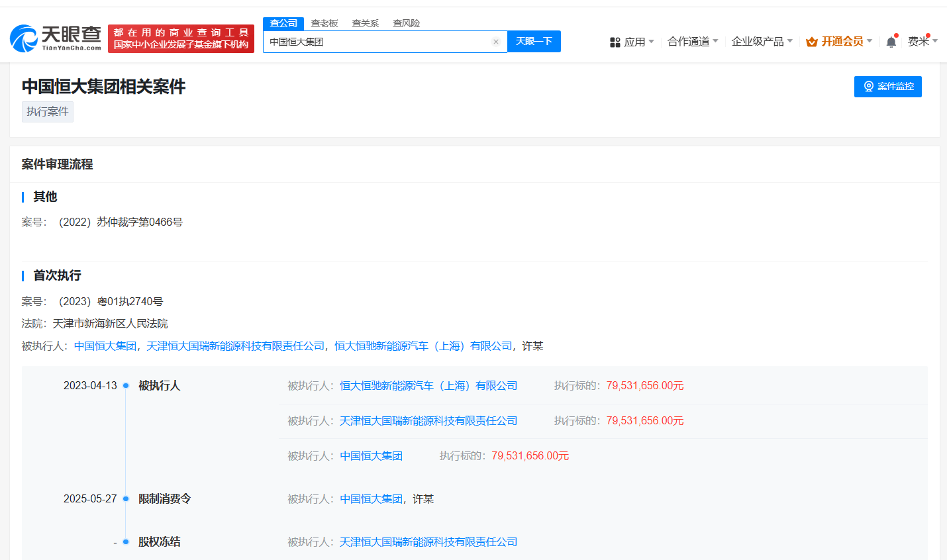Viewport: 947px width, 560px height.
Task: Click the red 79,531,656.00元 amount text
Action: click(x=644, y=385)
